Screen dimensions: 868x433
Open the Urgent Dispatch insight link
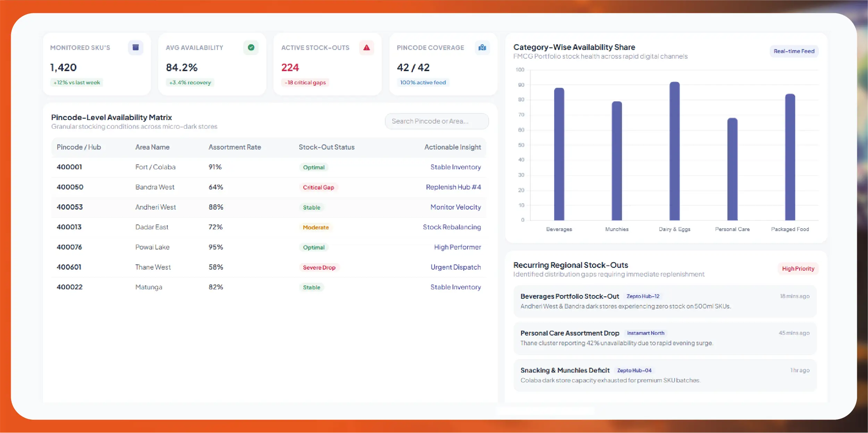point(455,267)
